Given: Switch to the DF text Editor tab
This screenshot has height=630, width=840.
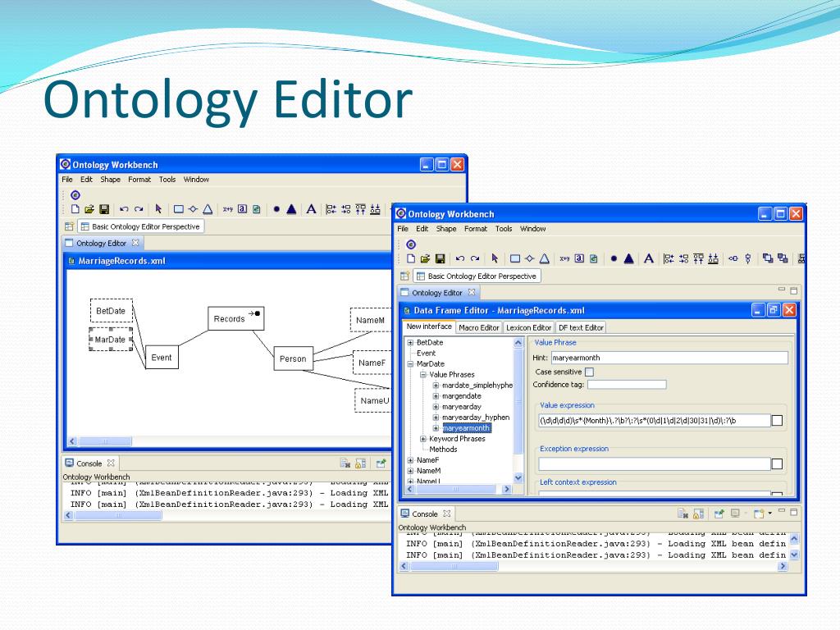Looking at the screenshot, I should [581, 327].
